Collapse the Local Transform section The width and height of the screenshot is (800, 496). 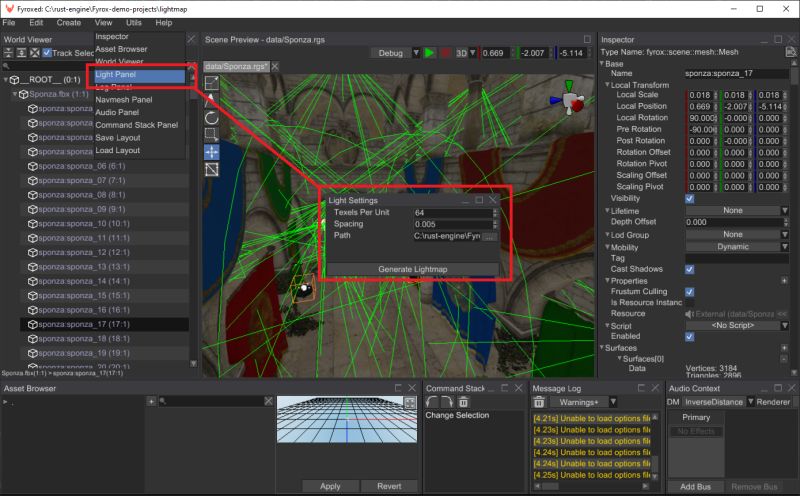(607, 85)
